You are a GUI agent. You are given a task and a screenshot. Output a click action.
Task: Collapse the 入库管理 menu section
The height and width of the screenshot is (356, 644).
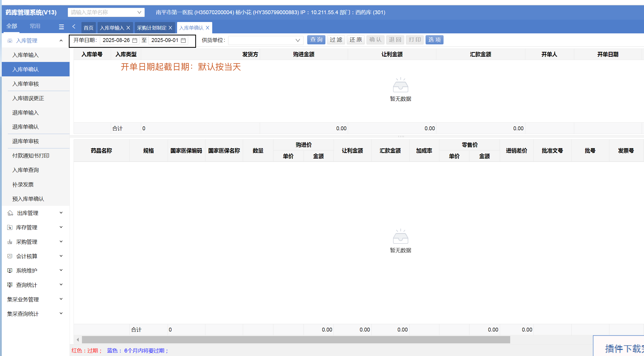coord(61,41)
